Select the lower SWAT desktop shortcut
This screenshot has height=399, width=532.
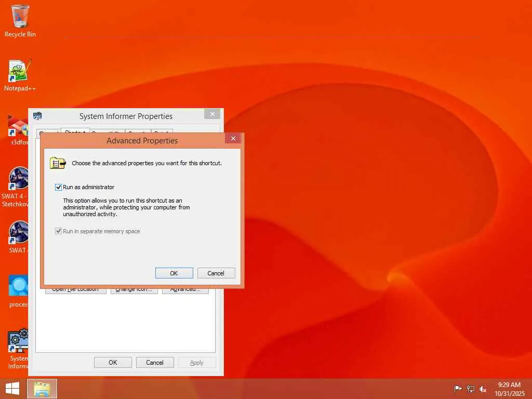[18, 237]
